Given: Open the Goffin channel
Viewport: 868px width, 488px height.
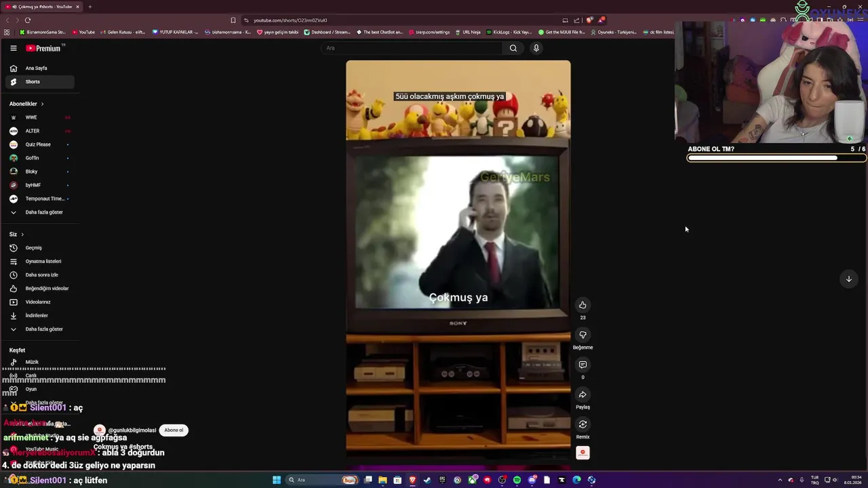Looking at the screenshot, I should point(40,158).
